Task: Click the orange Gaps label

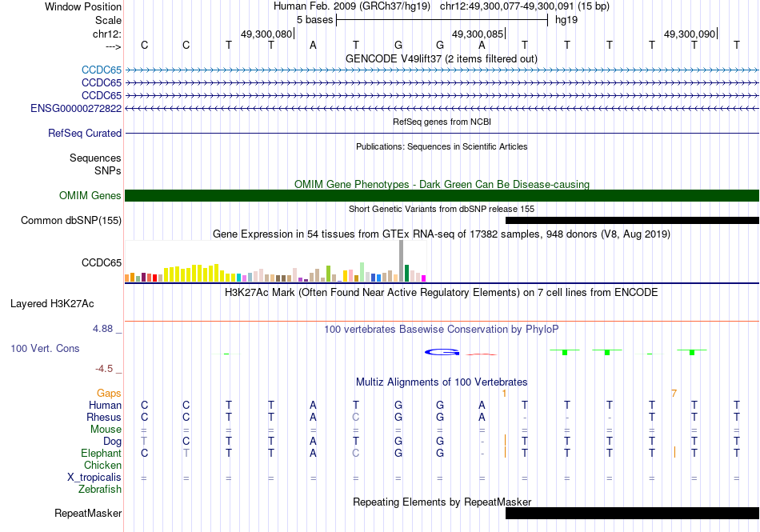Action: 109,394
